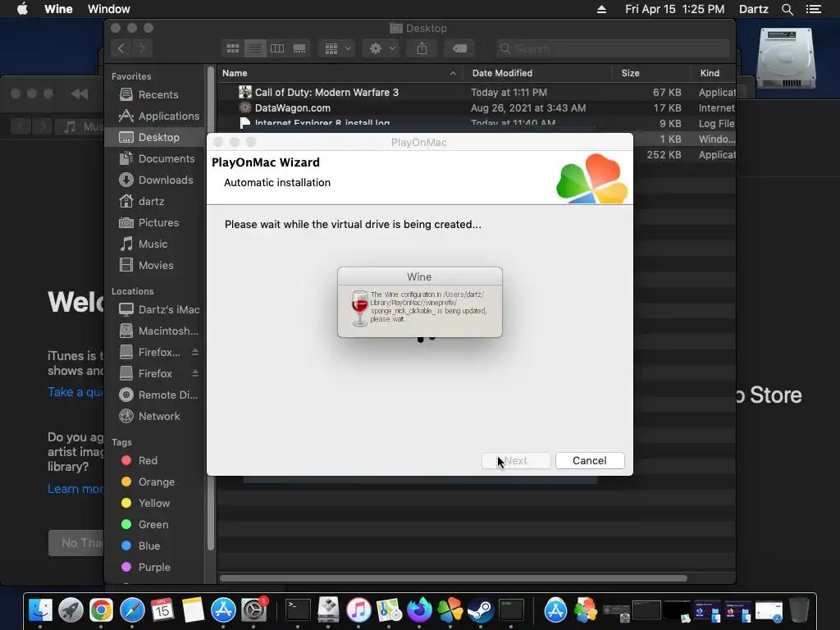Click the Finder forward arrow
The image size is (840, 630).
click(x=142, y=48)
